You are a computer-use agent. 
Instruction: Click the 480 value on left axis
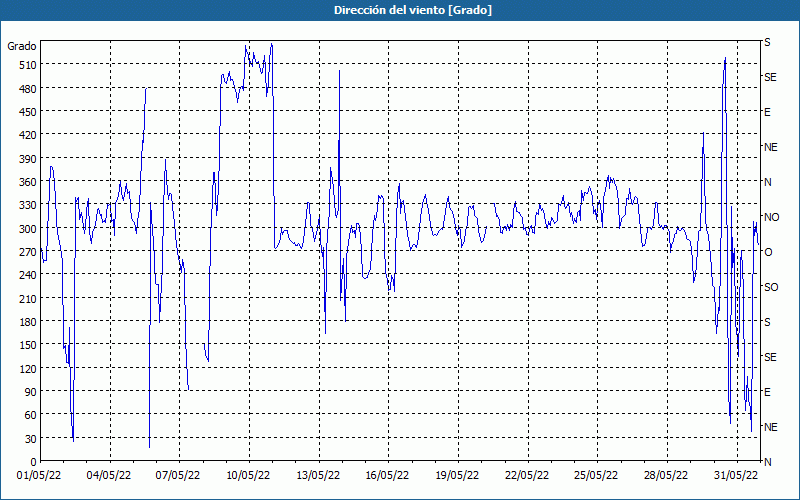click(27, 88)
